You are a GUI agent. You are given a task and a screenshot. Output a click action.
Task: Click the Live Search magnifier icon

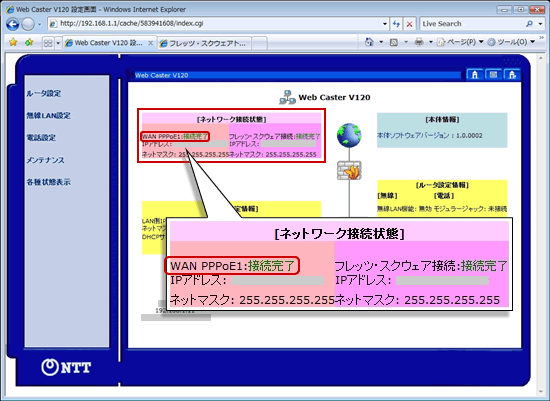pos(530,24)
